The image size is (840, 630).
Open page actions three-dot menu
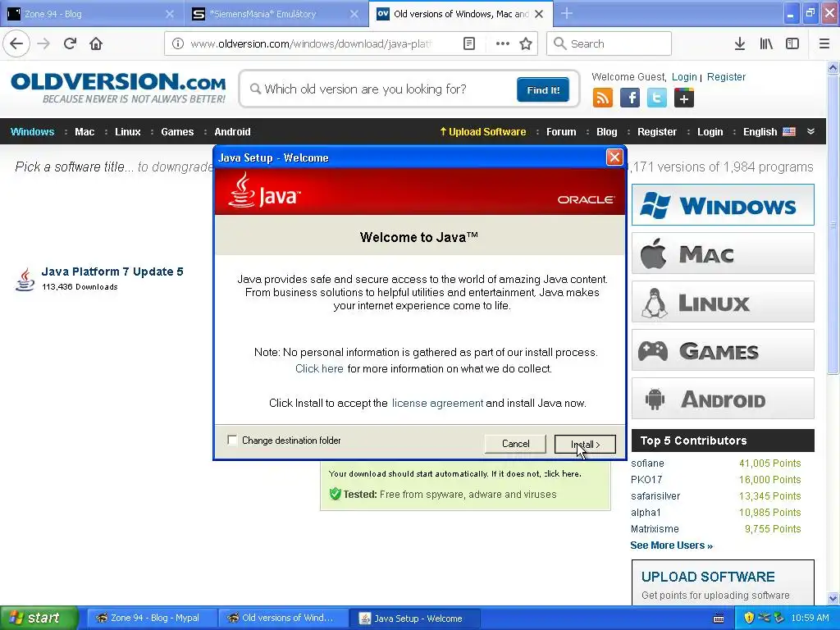tap(503, 43)
